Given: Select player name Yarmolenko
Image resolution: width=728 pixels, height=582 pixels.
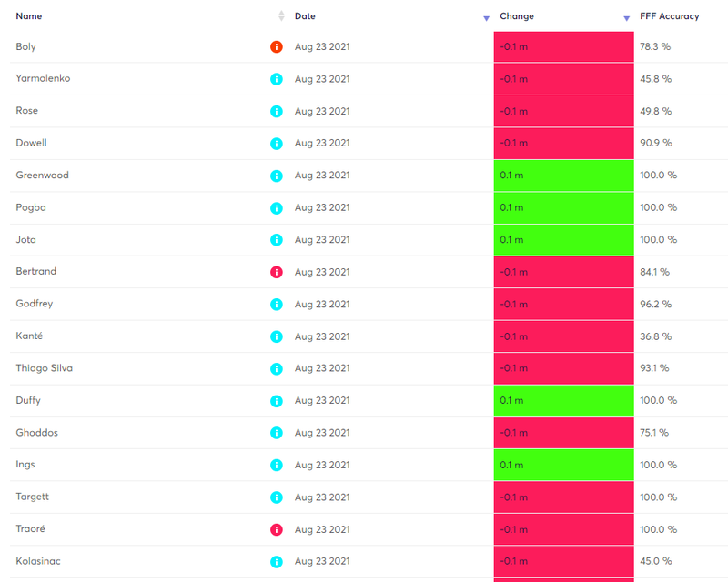Looking at the screenshot, I should coord(43,78).
